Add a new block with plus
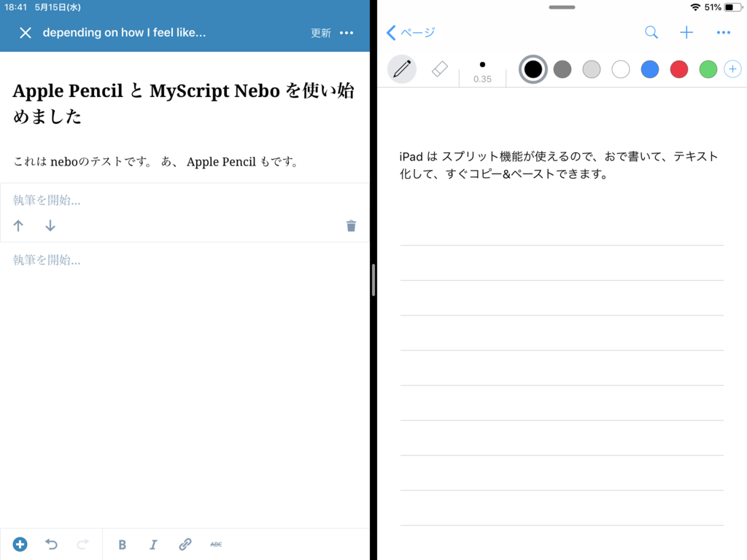 [20, 544]
